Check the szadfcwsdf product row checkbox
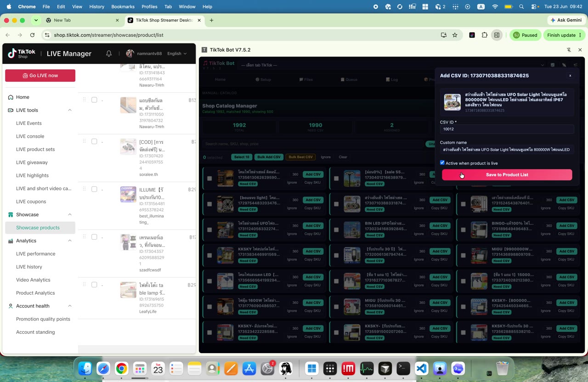Viewport: 588px width, 382px height. point(94,237)
